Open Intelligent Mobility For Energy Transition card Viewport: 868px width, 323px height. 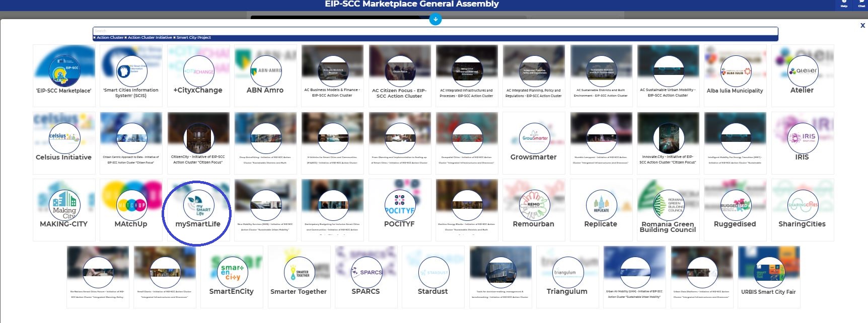(x=735, y=143)
